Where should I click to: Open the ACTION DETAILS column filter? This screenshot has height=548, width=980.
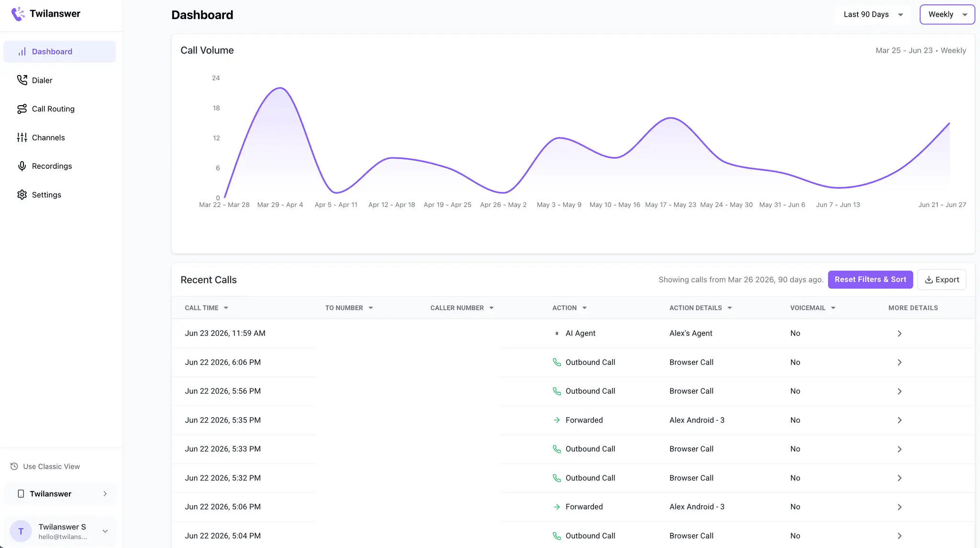[x=730, y=308]
